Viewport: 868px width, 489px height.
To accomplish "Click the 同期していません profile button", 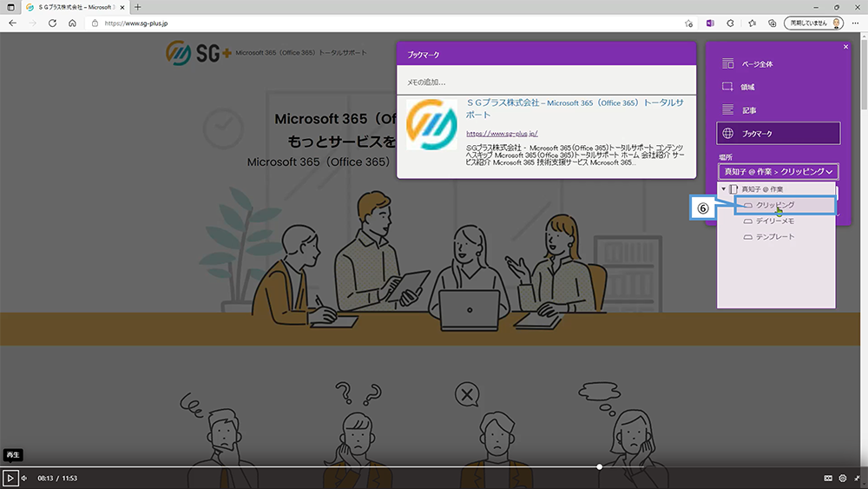I will pyautogui.click(x=814, y=23).
